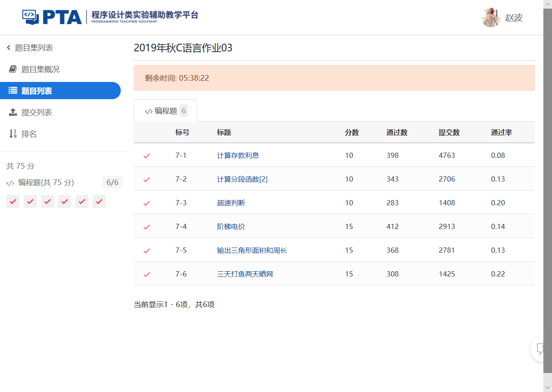
Task: Click the 通过率 column header
Action: coord(502,132)
